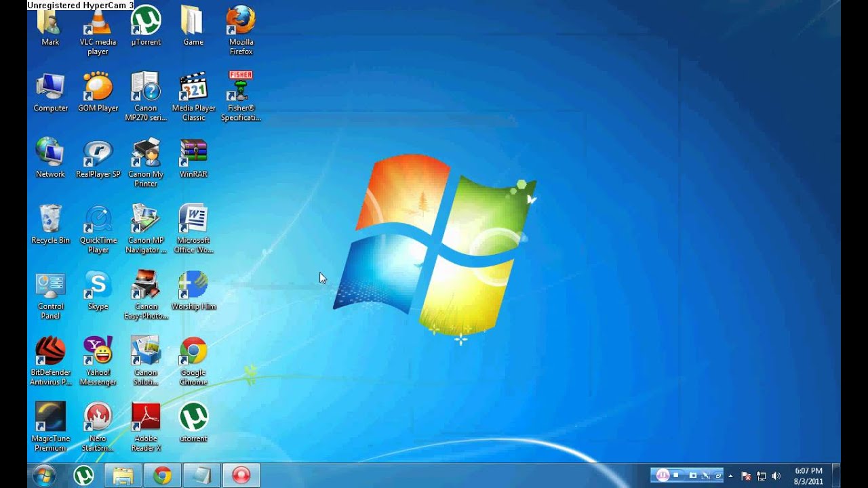Open the Recycle Bin
The image size is (868, 488).
coord(51,224)
